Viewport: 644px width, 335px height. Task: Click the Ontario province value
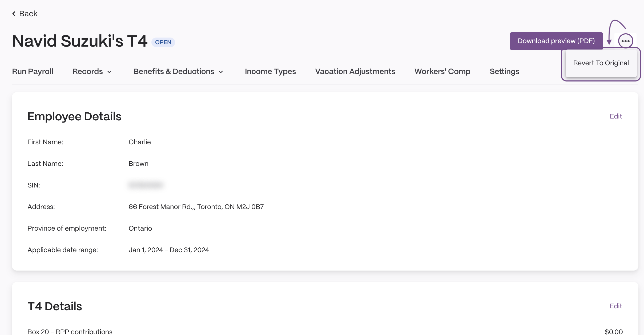tap(140, 228)
